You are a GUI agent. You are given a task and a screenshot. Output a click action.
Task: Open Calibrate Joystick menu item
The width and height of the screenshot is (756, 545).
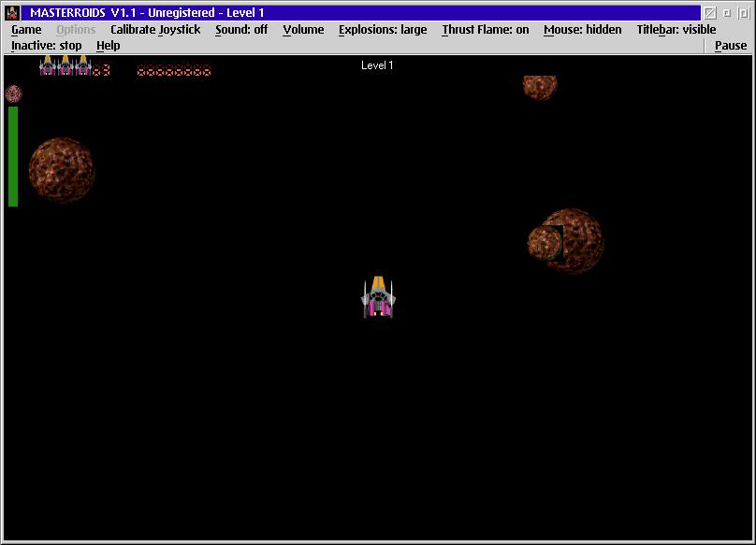155,30
